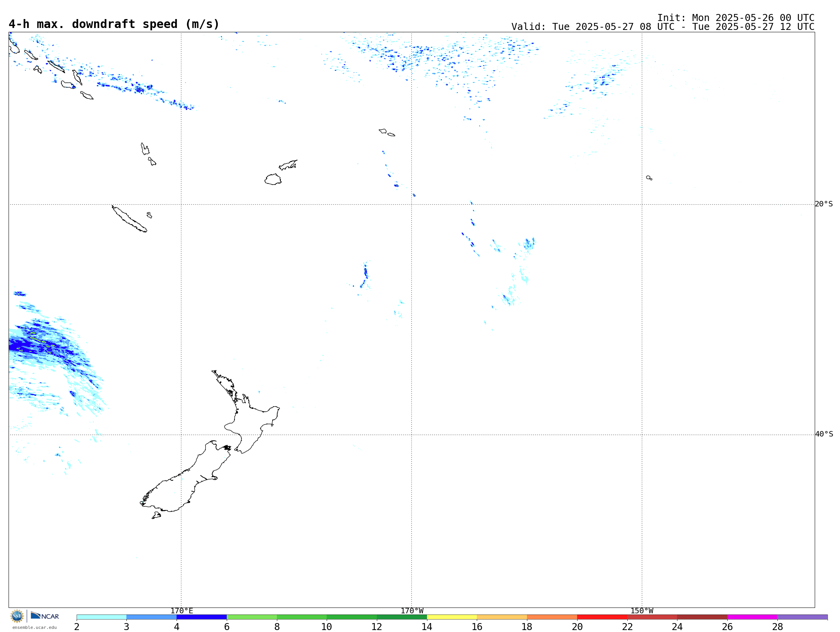The height and width of the screenshot is (632, 840).
Task: Click the colorbar tick label 14
Action: click(x=427, y=627)
